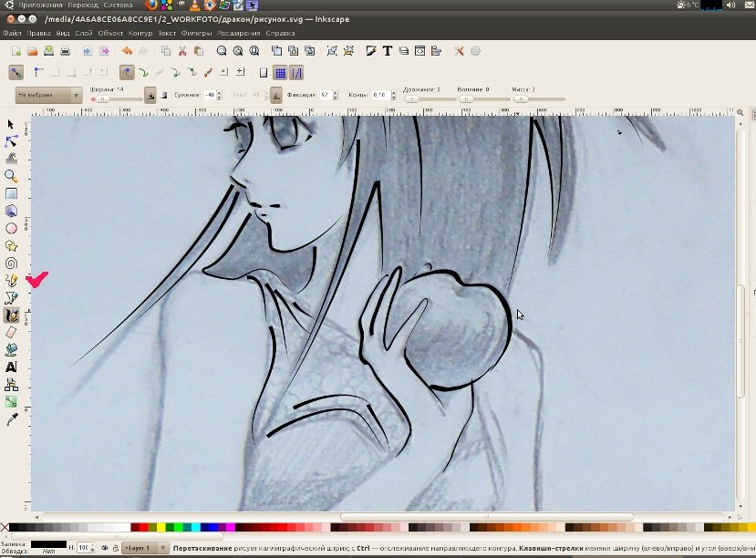Pick the Dropper color picker tool
The width and height of the screenshot is (756, 558).
[11, 418]
